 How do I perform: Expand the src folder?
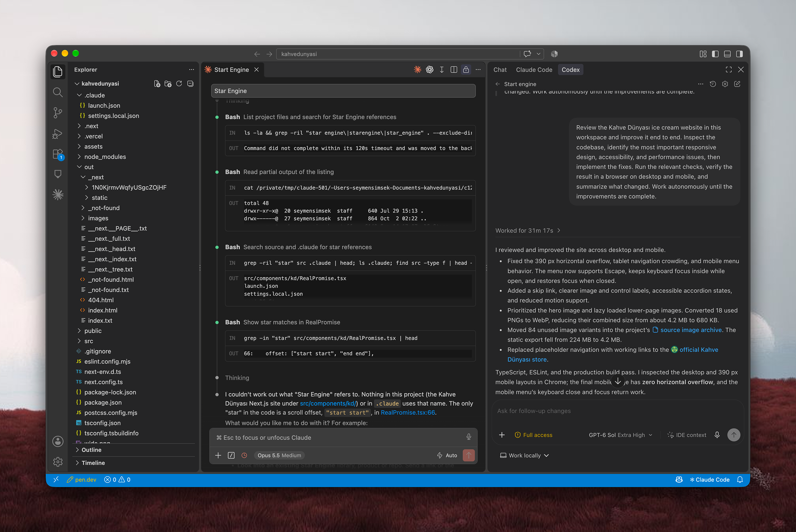(x=80, y=341)
